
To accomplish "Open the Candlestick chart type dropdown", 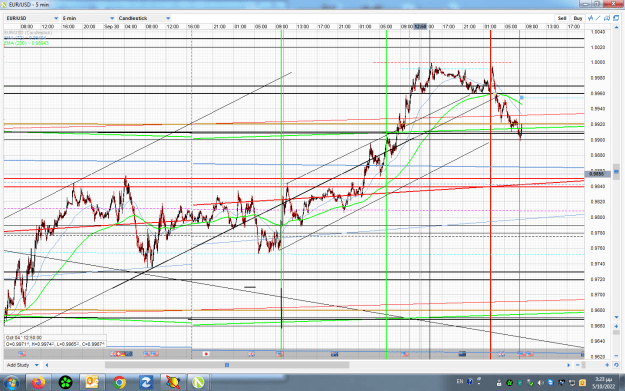I will [x=144, y=18].
